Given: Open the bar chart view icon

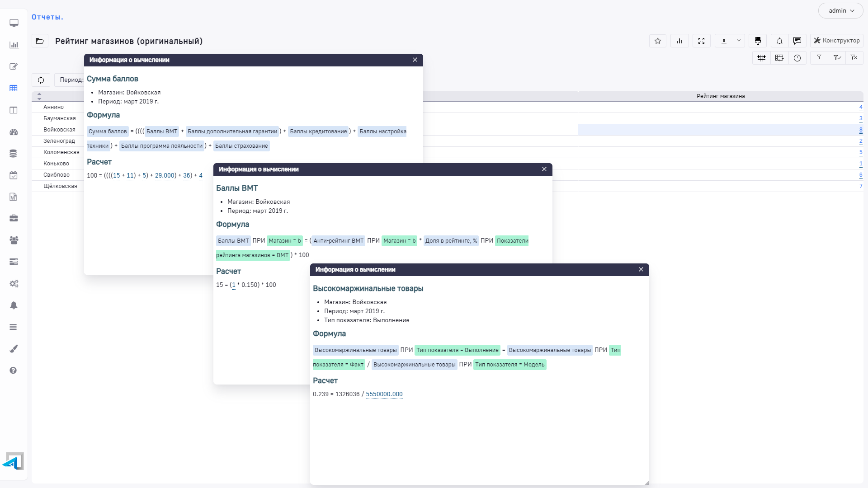Looking at the screenshot, I should click(679, 41).
